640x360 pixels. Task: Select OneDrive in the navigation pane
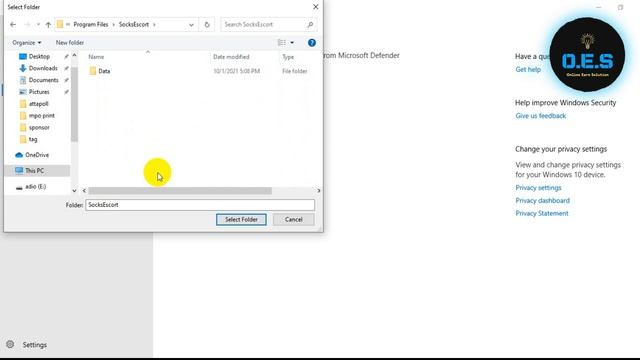(37, 155)
